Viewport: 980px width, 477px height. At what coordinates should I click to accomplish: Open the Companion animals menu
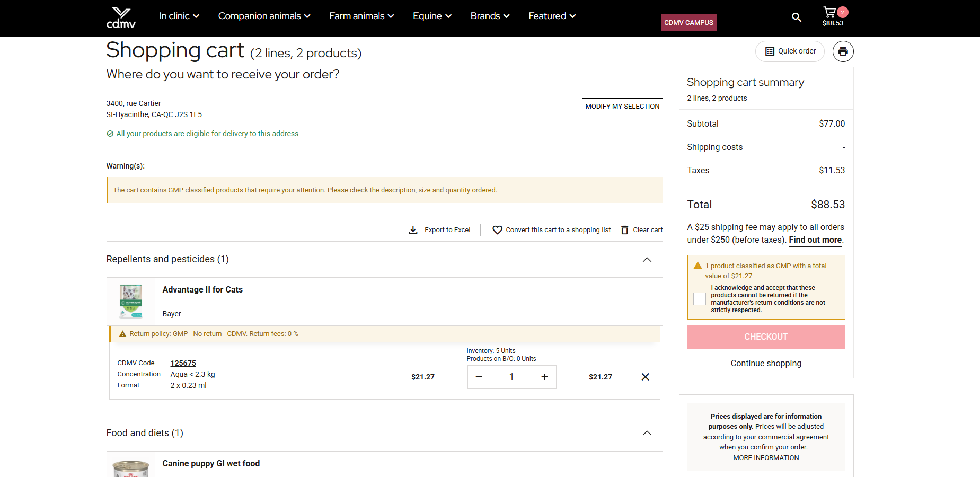click(x=264, y=16)
